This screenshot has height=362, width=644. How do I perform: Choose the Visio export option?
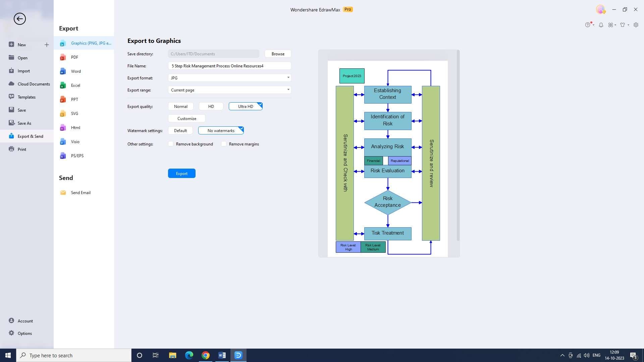pos(75,142)
